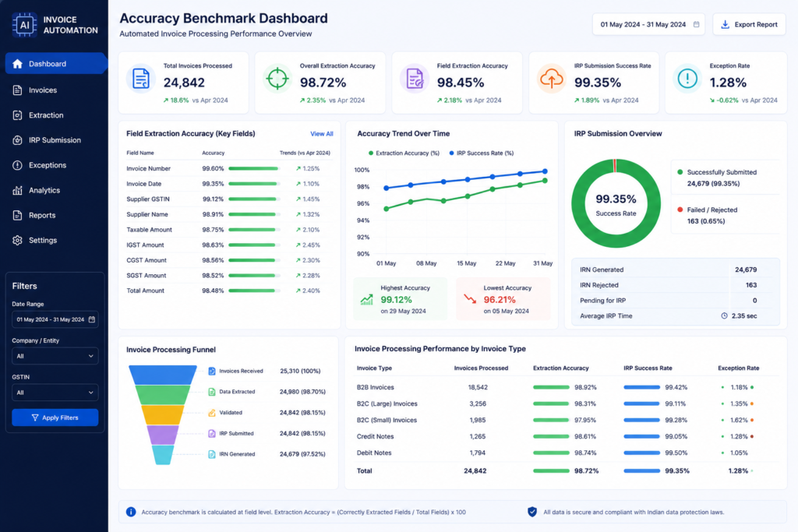Click the calendar icon in Filters date range
798x532 pixels.
pos(92,319)
